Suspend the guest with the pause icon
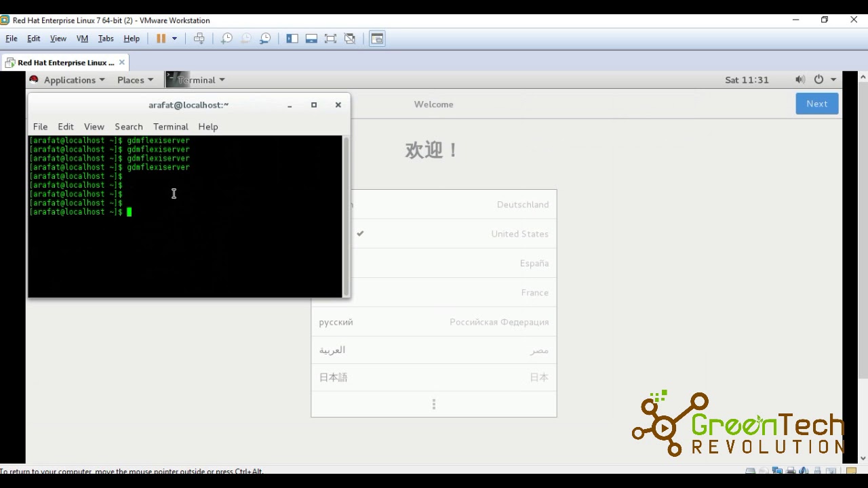The width and height of the screenshot is (868, 488). [161, 39]
